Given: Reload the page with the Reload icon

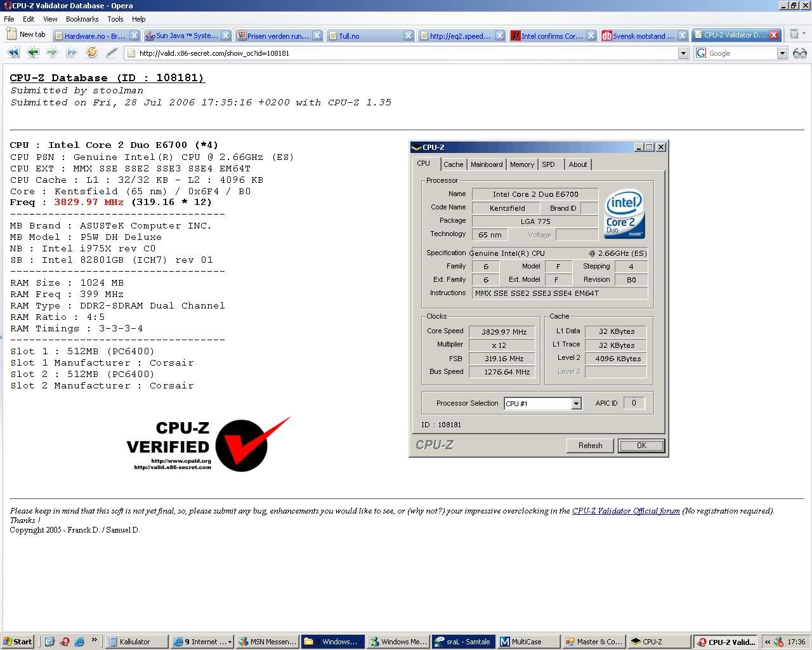Looking at the screenshot, I should 92,53.
